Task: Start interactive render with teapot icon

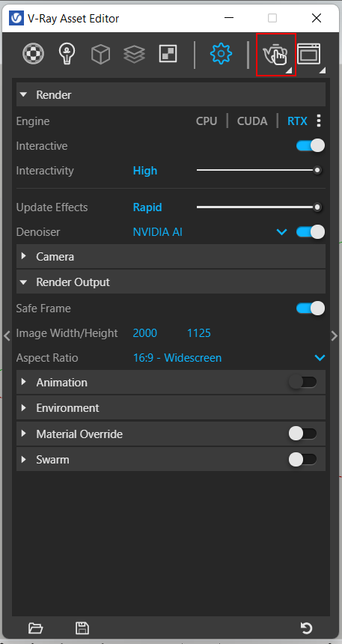Action: point(275,54)
